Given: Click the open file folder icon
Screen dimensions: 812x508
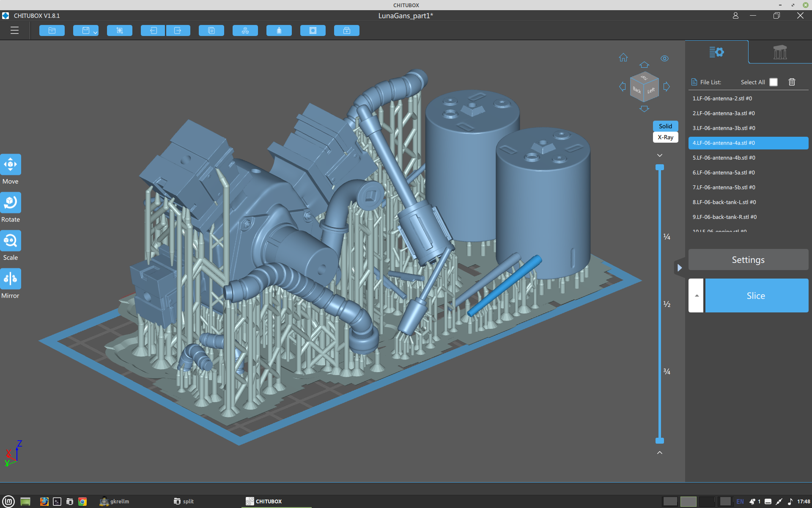Looking at the screenshot, I should 52,30.
